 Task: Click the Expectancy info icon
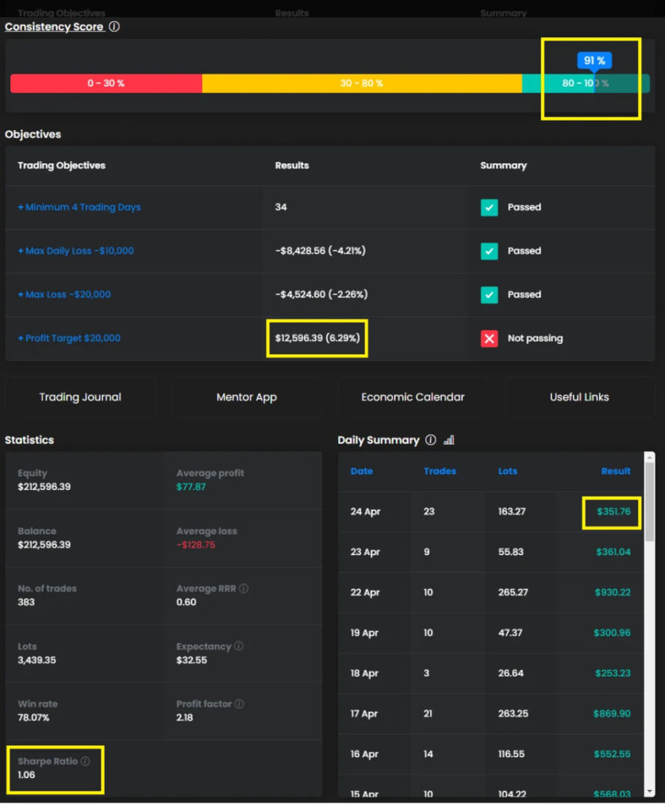tap(239, 646)
